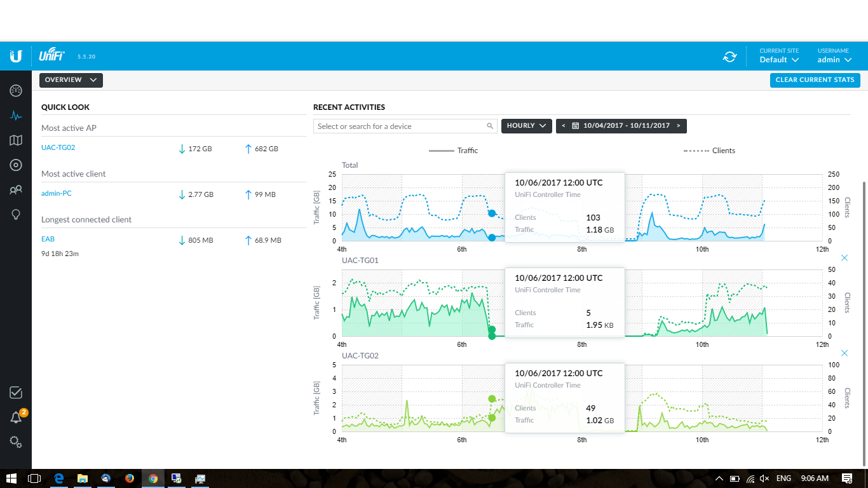868x488 pixels.
Task: Open the Devices circle icon in sidebar
Action: coord(16,165)
